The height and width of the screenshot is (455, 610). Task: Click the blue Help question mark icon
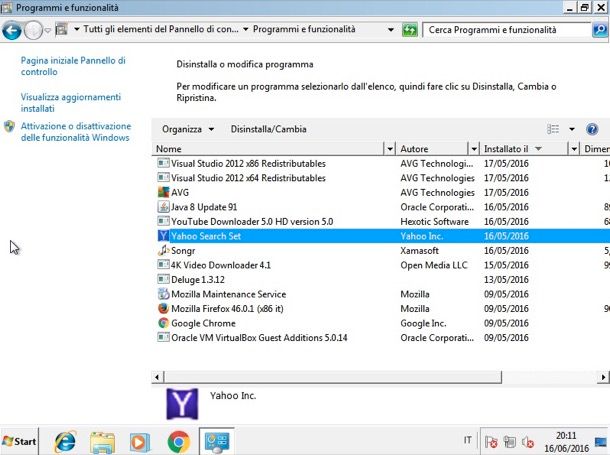pos(592,129)
